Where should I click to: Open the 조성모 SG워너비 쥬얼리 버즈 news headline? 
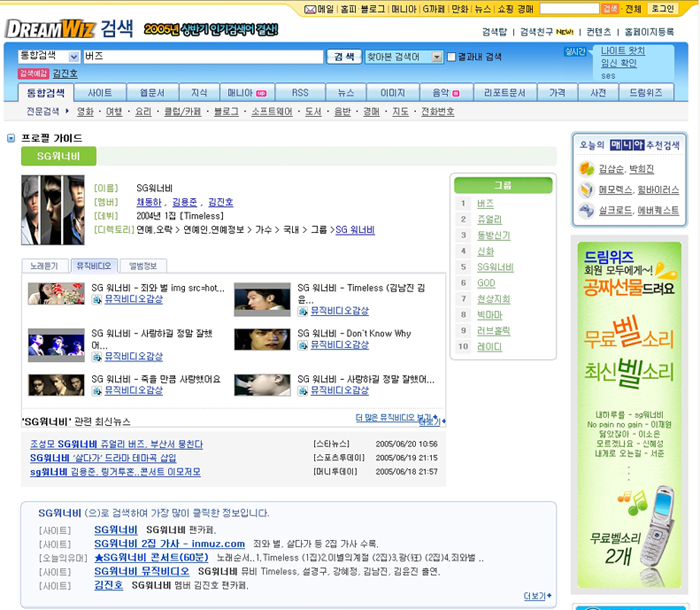117,444
